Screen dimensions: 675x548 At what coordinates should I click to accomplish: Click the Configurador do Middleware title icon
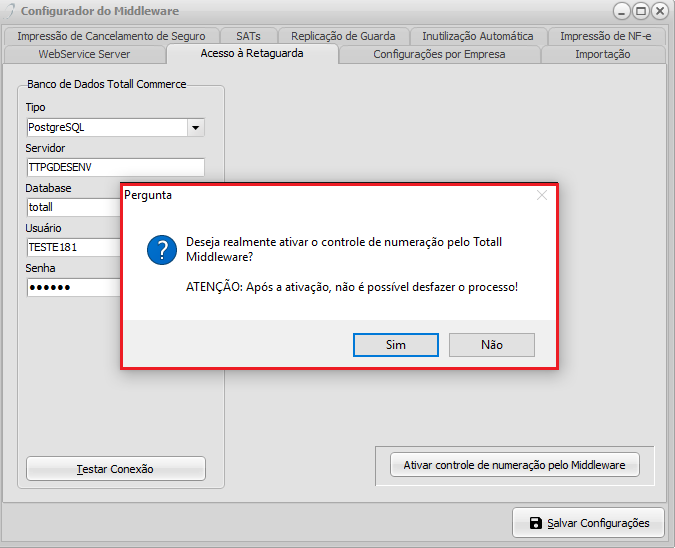[12, 11]
